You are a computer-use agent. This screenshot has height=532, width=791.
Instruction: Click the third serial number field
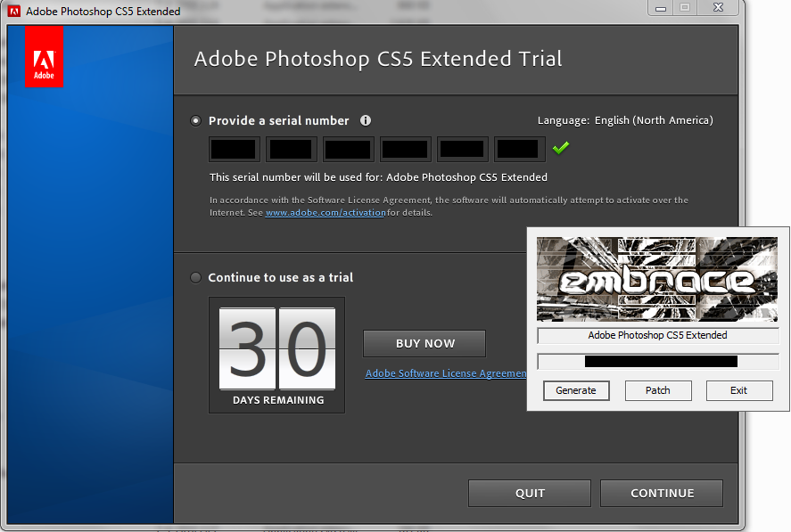348,149
